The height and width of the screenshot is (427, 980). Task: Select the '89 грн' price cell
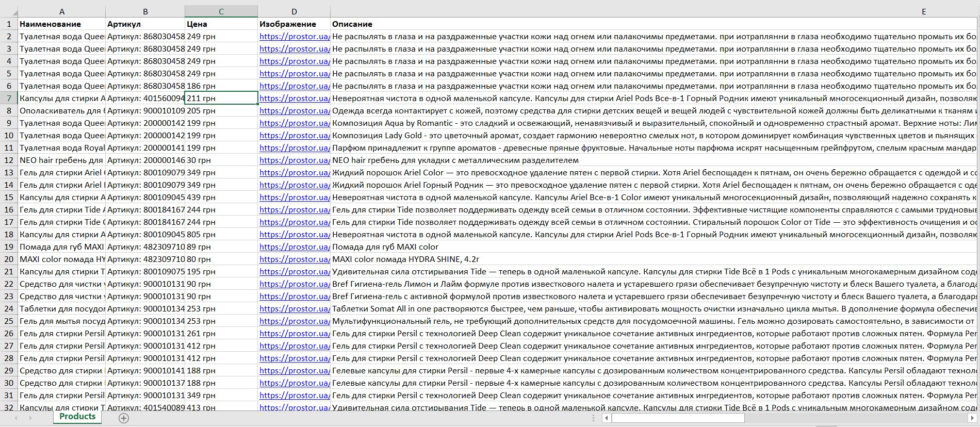click(x=221, y=247)
